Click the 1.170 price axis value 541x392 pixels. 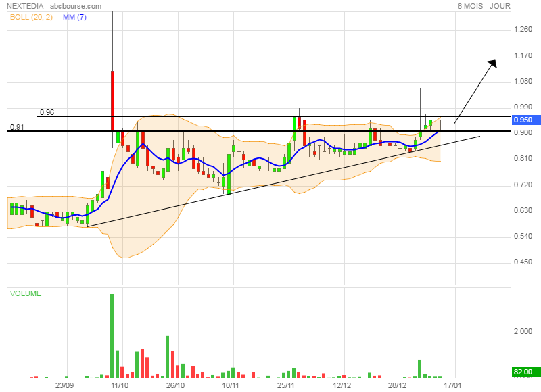click(x=523, y=55)
